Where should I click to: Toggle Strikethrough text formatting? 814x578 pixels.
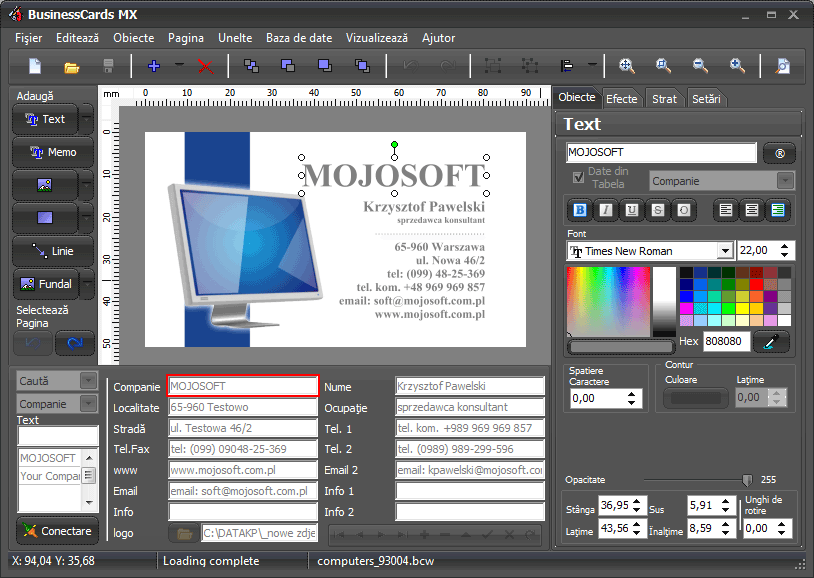pyautogui.click(x=658, y=210)
